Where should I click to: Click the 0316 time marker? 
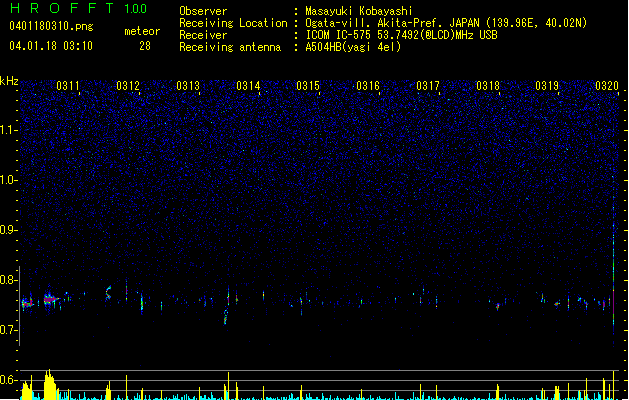pyautogui.click(x=368, y=86)
